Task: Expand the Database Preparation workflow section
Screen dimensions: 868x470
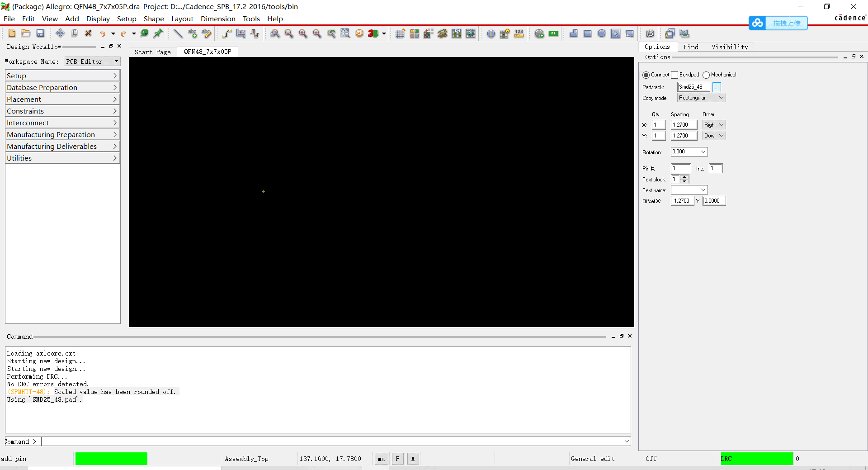Action: coord(62,87)
